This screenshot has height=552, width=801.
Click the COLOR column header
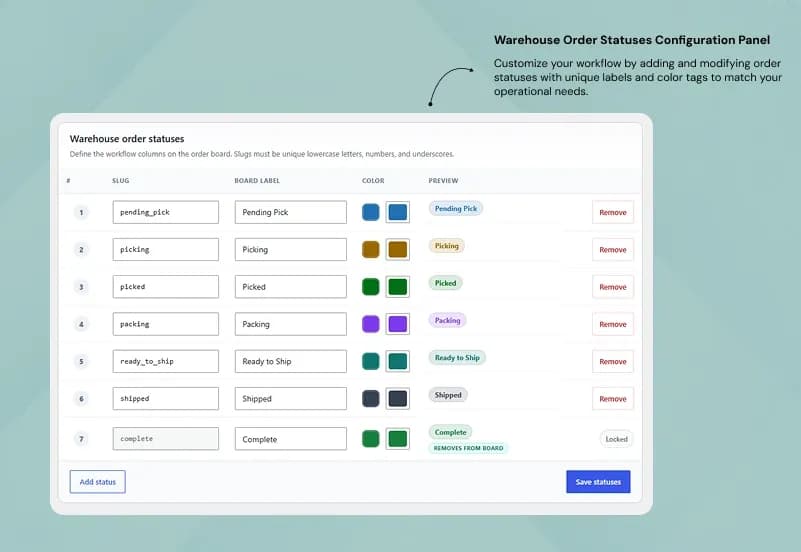373,181
